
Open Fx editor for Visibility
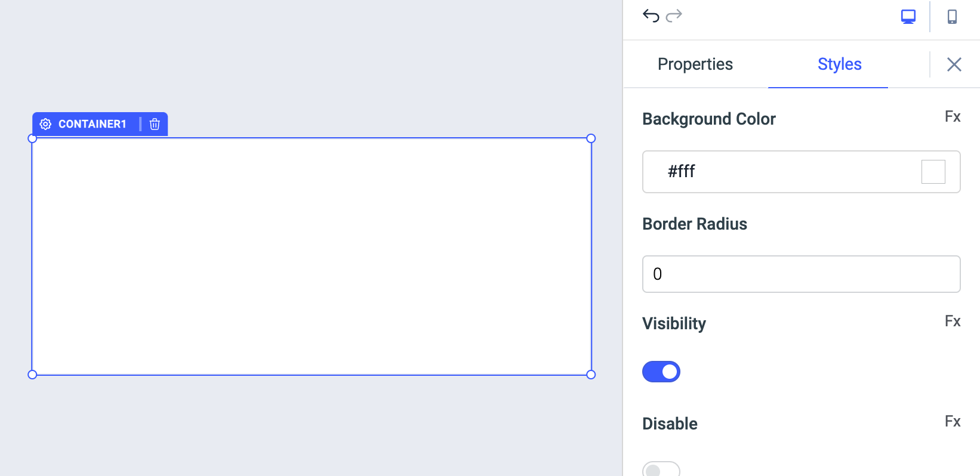click(x=953, y=321)
